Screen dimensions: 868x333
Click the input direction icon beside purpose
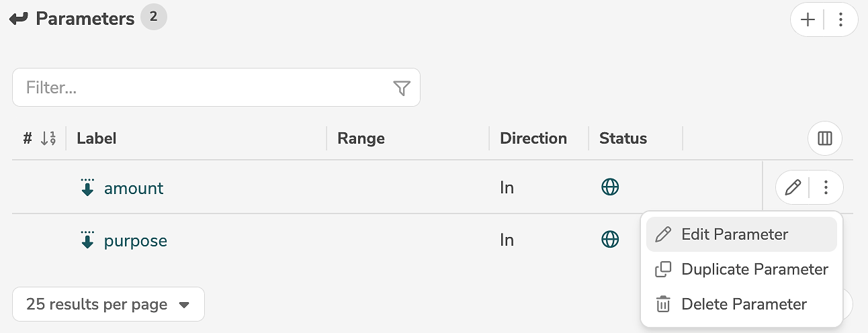(87, 240)
